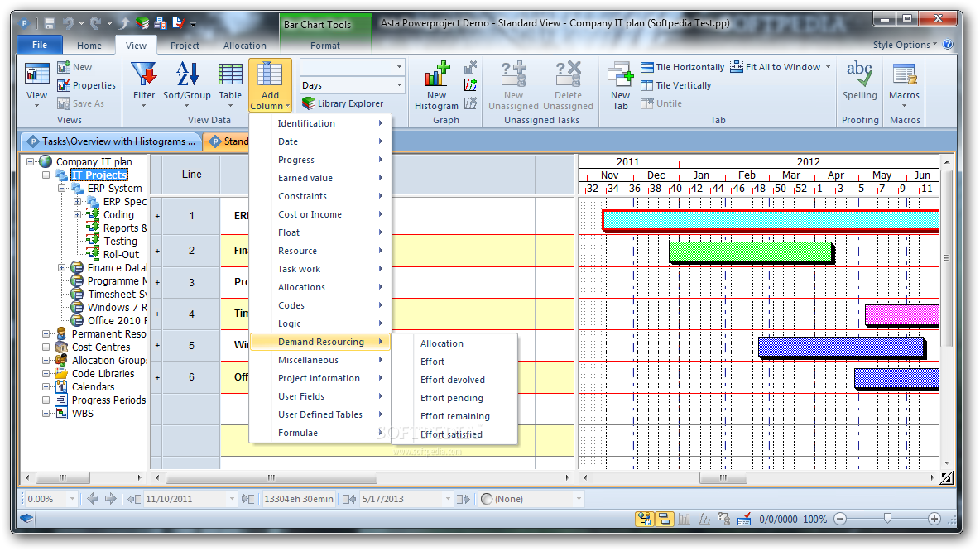The height and width of the screenshot is (551, 980).
Task: Select IT Projects in the tree
Action: [99, 175]
